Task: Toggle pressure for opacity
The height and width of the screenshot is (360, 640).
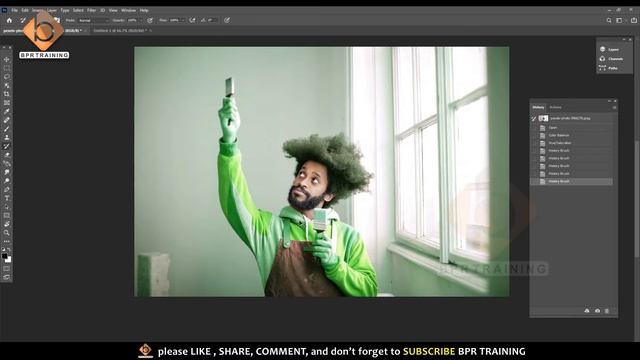Action: point(150,20)
